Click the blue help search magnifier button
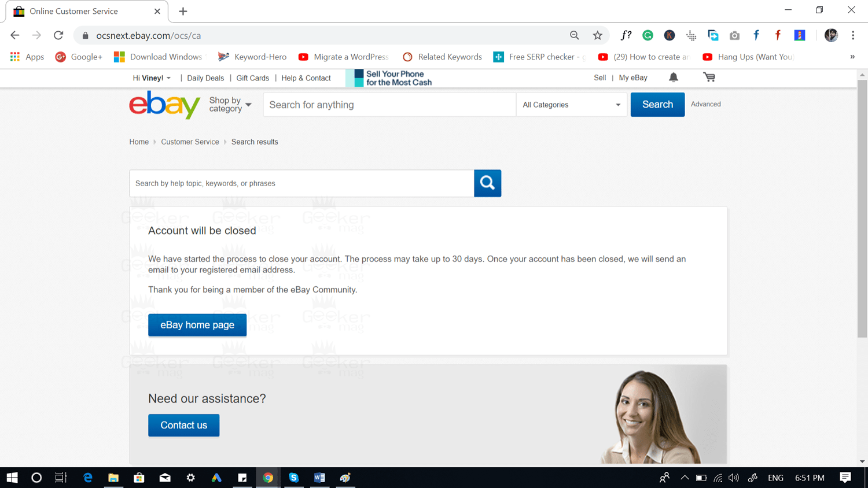Viewport: 868px width, 488px height. [x=487, y=183]
